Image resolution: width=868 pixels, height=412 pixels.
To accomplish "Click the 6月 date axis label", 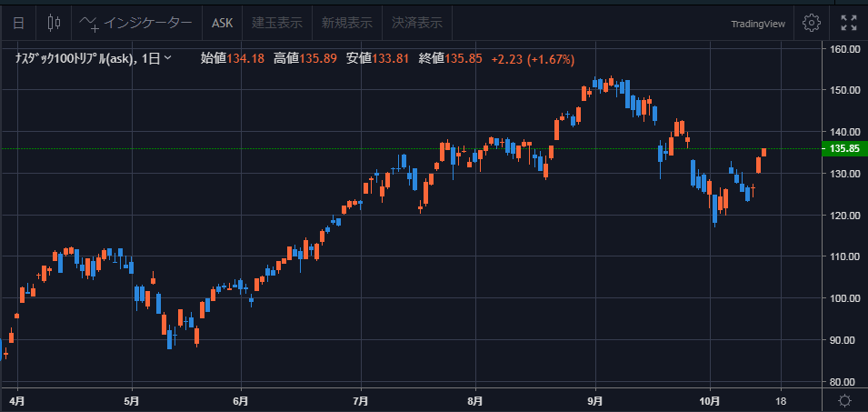I will coord(241,400).
